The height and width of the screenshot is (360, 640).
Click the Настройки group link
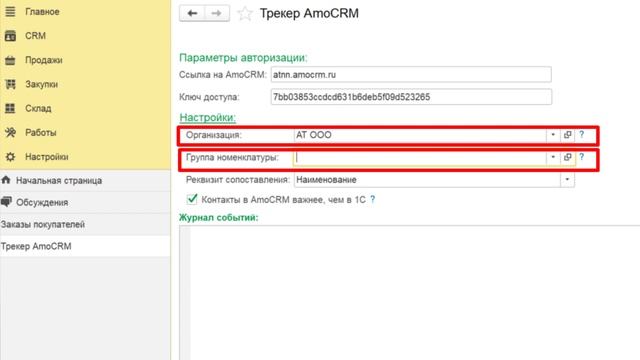207,118
